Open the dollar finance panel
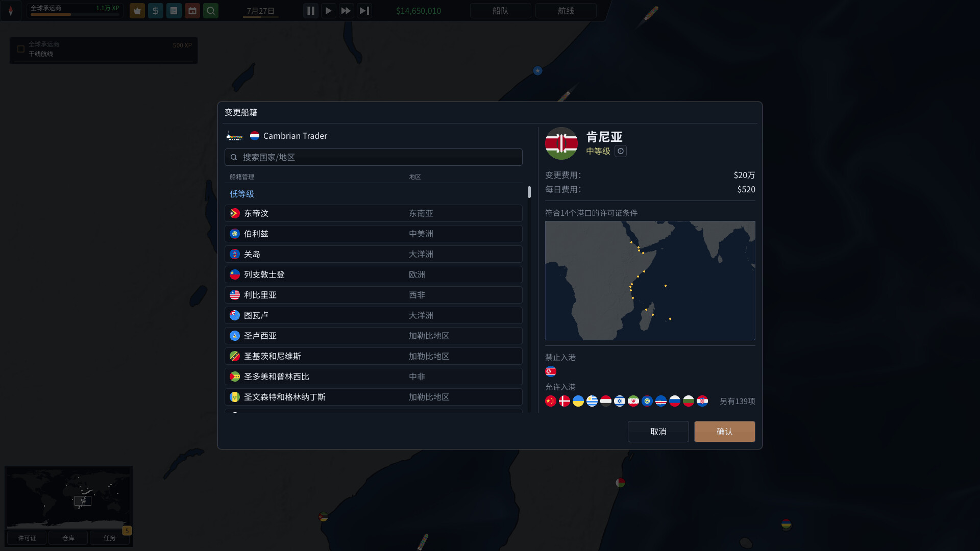This screenshot has height=551, width=980. click(155, 11)
